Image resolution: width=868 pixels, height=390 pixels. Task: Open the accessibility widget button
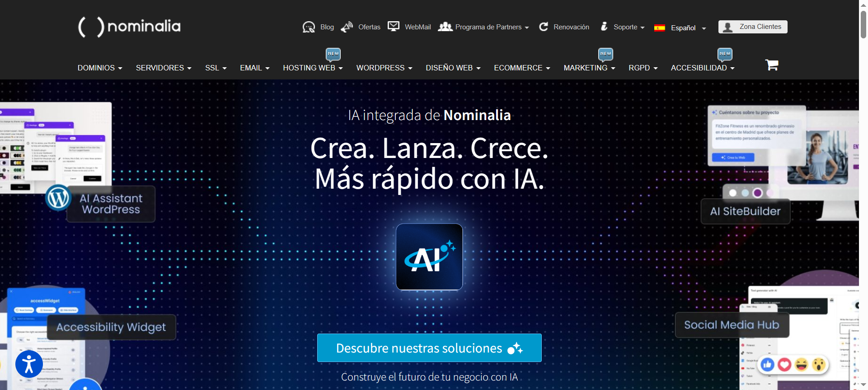pos(29,364)
